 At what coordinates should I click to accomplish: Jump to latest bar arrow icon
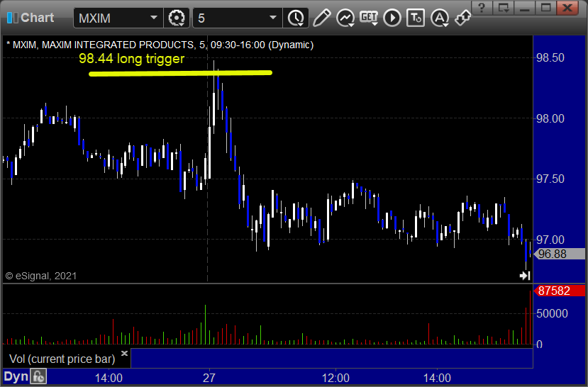[525, 276]
